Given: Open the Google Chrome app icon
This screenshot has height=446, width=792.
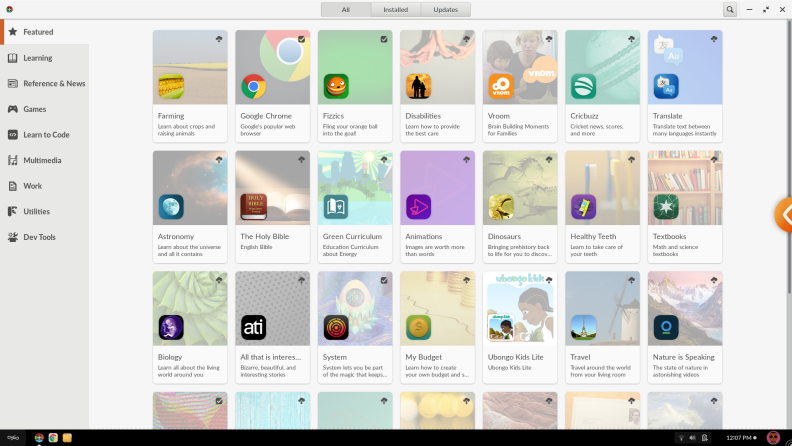Looking at the screenshot, I should [254, 86].
